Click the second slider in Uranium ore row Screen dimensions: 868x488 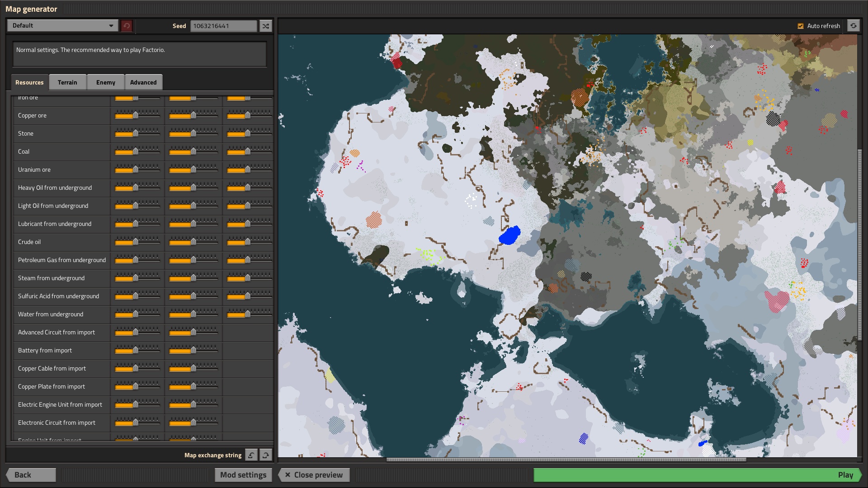(x=193, y=170)
